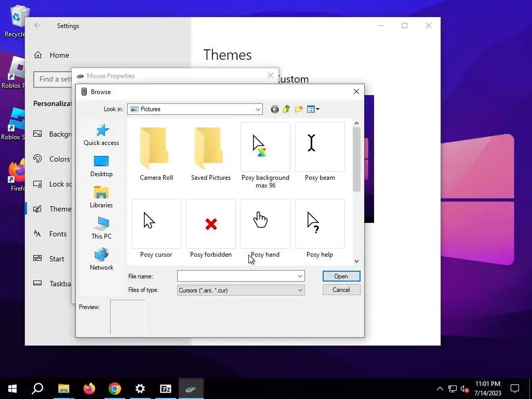Go to Desktop in Browse sidebar

coord(101,166)
